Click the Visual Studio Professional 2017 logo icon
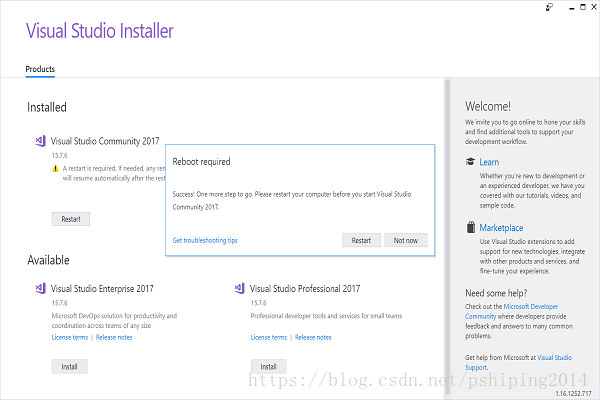The image size is (600, 400). (x=240, y=288)
